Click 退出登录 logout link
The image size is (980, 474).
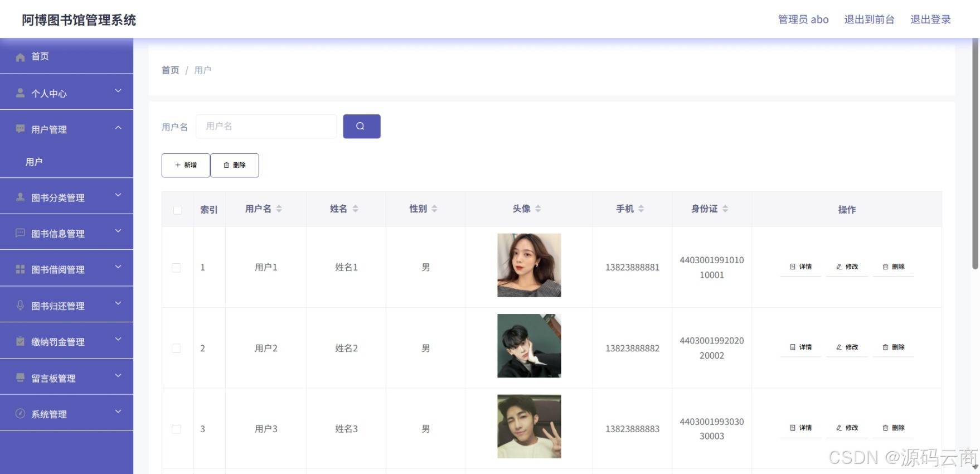point(930,20)
